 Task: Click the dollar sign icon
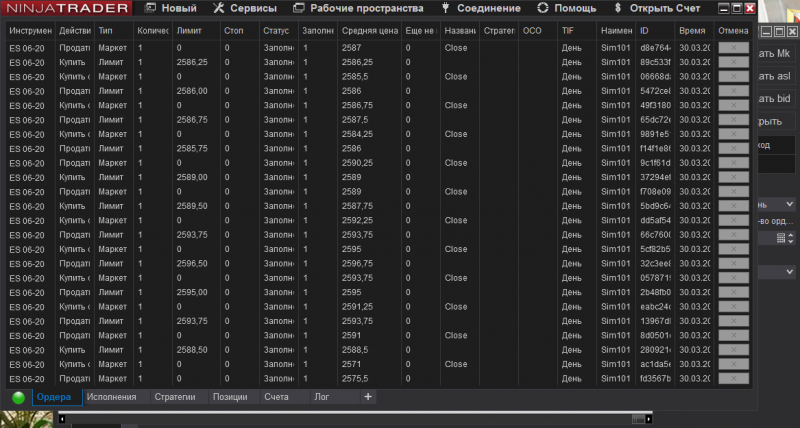(x=618, y=8)
